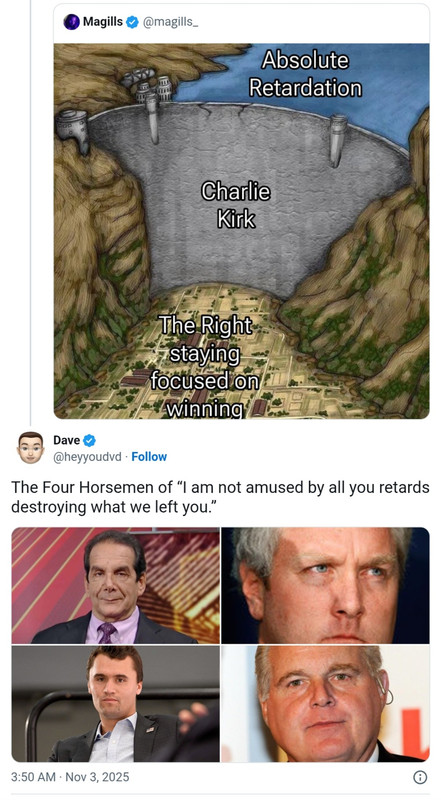The image size is (441, 800).
Task: Select the 'The Four Horsemen of' tweet text
Action: (x=220, y=497)
